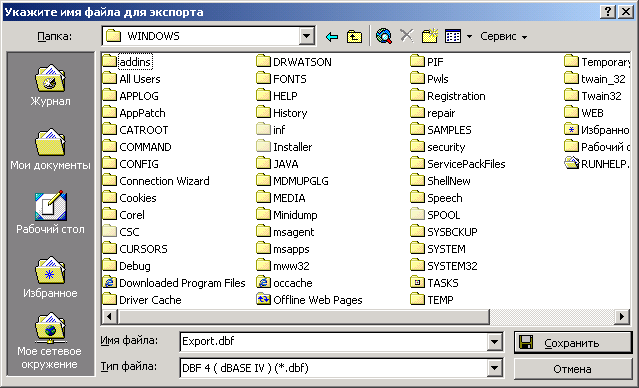Viewport: 639px width, 388px height.
Task: Select the MEDIA folder
Action: [281, 198]
